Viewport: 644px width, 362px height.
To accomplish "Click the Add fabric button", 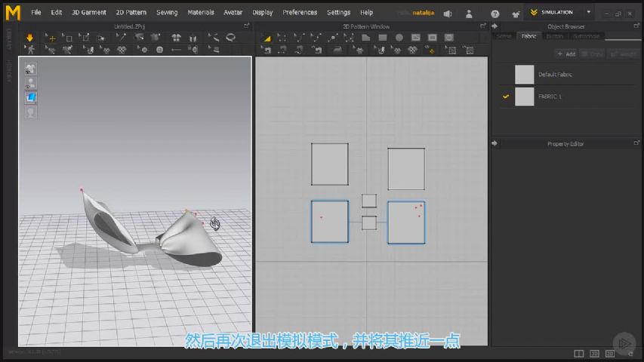I will pyautogui.click(x=566, y=54).
